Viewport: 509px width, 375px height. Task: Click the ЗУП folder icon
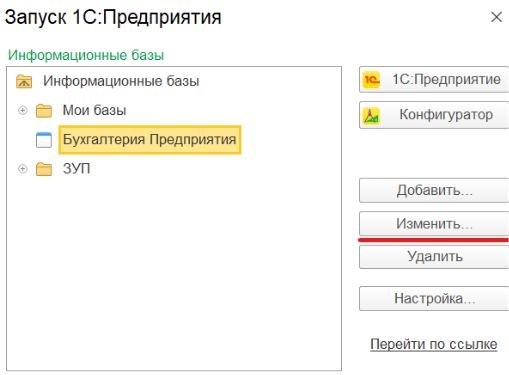click(x=44, y=169)
